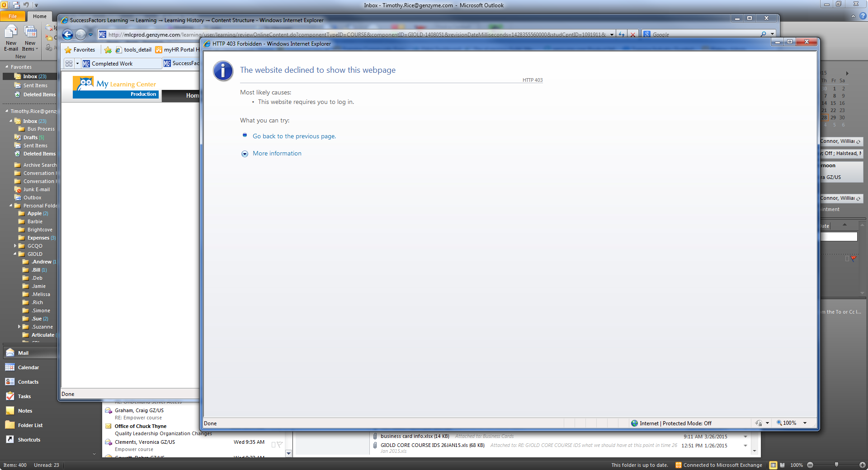Click New E-mail icon in Outlook ribbon
Screen dimensions: 868x470
click(11, 39)
